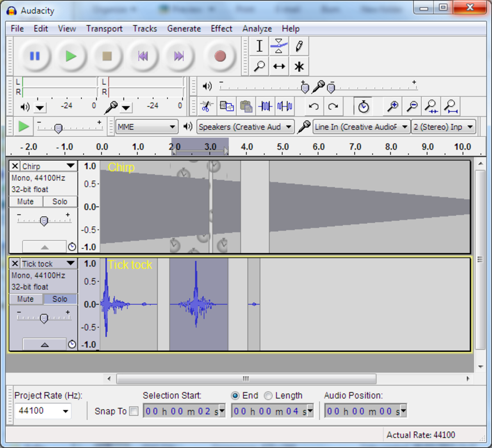Pick the Draw tool pencil
Screen dimensions: 492x448
pos(298,46)
